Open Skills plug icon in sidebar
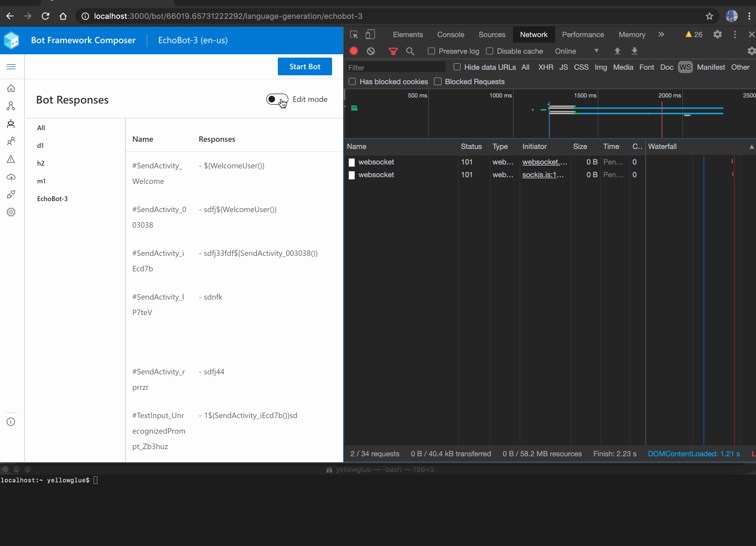 11,194
